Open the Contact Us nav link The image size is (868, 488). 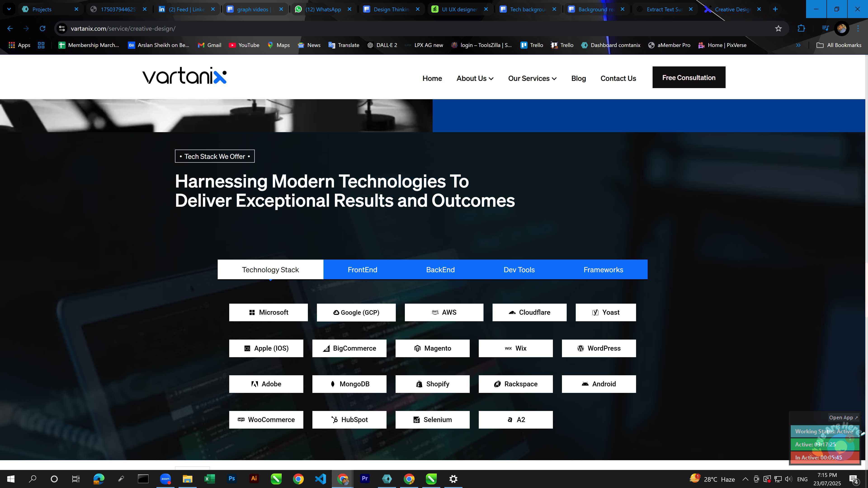[618, 78]
